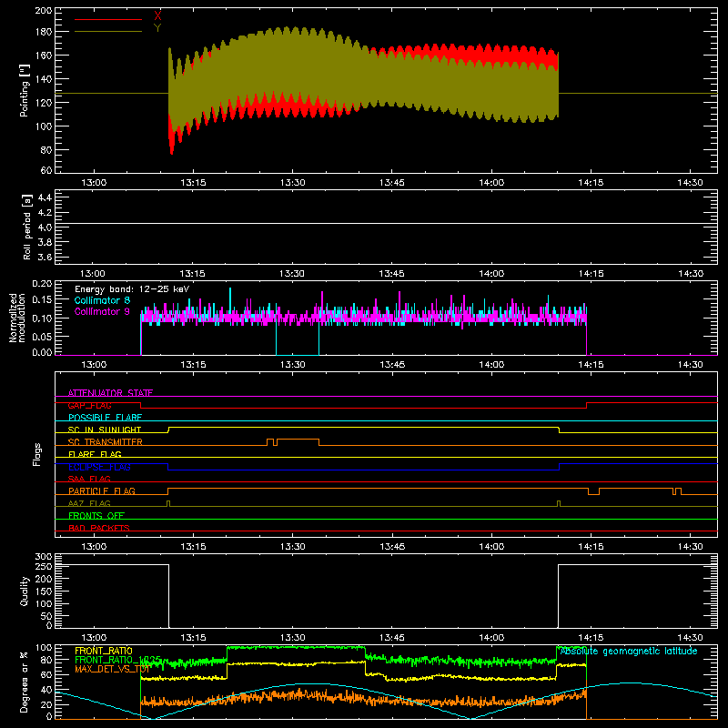Screen dimensions: 728x728
Task: Click the ECLIPSE_FLAG label
Action: (99, 467)
